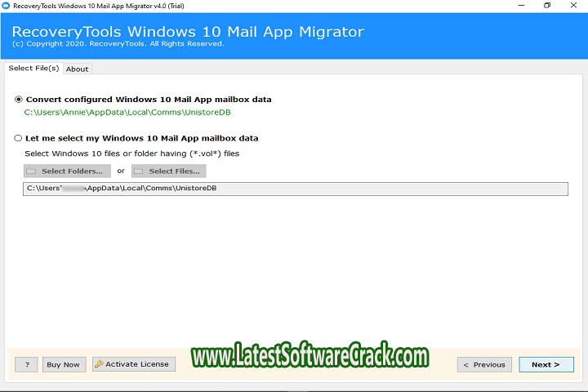
Task: Click the Select Folders... button
Action: pyautogui.click(x=67, y=171)
